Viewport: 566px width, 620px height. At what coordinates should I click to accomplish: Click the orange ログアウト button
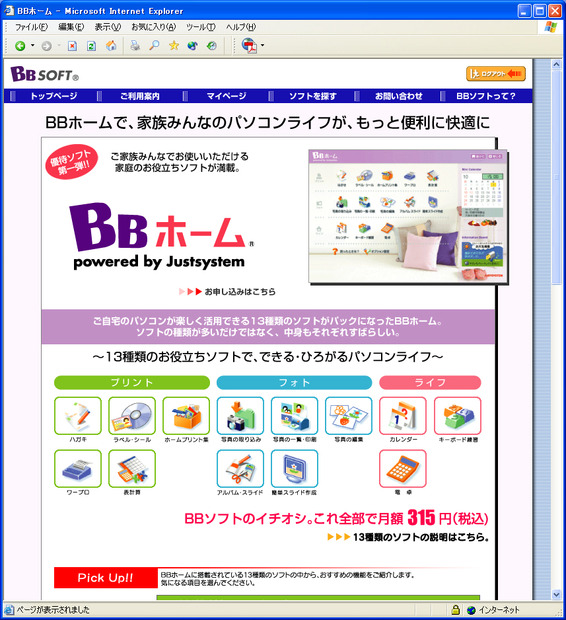pos(496,74)
